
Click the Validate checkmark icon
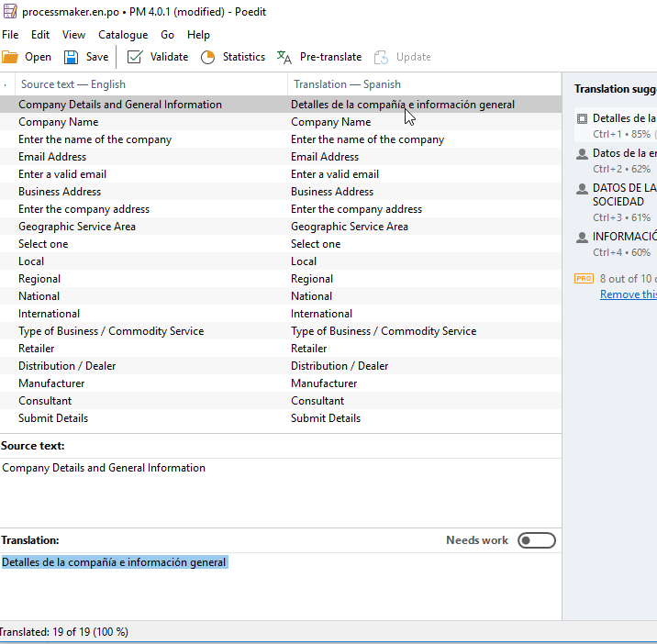(135, 57)
